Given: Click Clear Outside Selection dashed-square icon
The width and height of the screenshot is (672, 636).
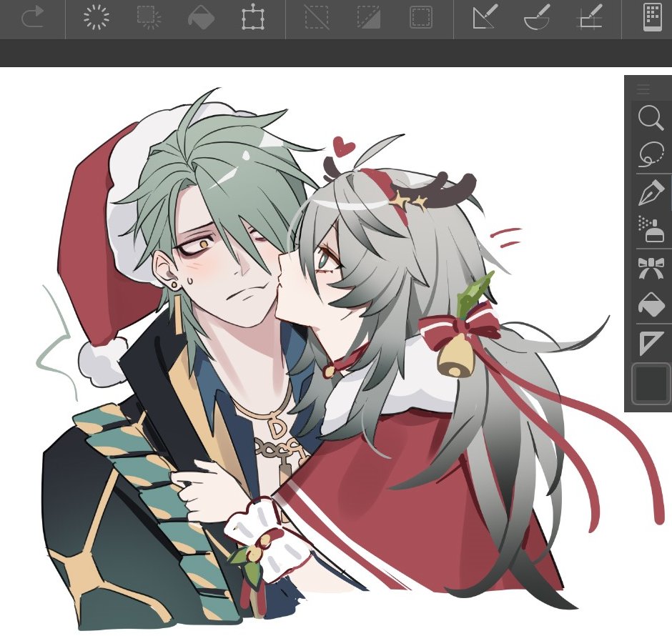Looking at the screenshot, I should coord(149,18).
